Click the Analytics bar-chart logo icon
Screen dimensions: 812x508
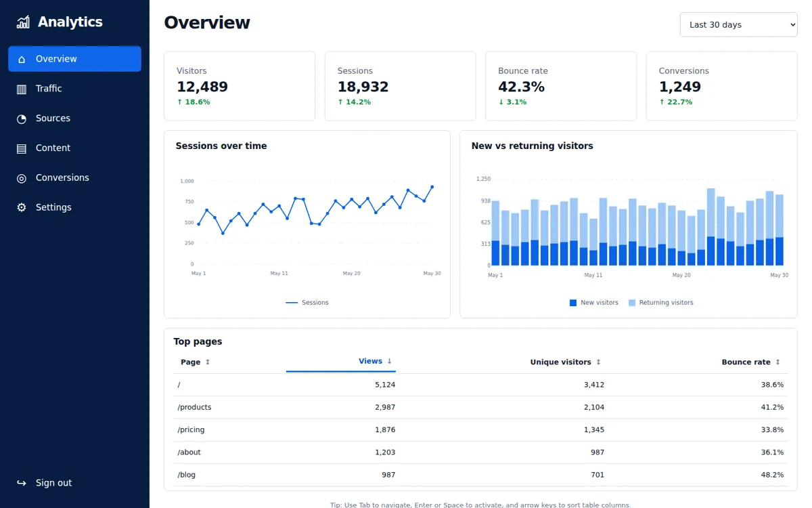pos(23,22)
